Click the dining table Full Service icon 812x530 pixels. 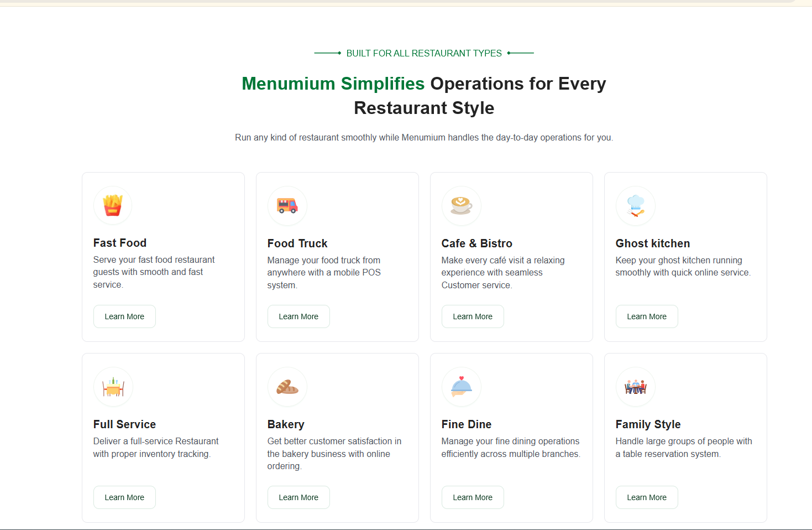pyautogui.click(x=113, y=387)
